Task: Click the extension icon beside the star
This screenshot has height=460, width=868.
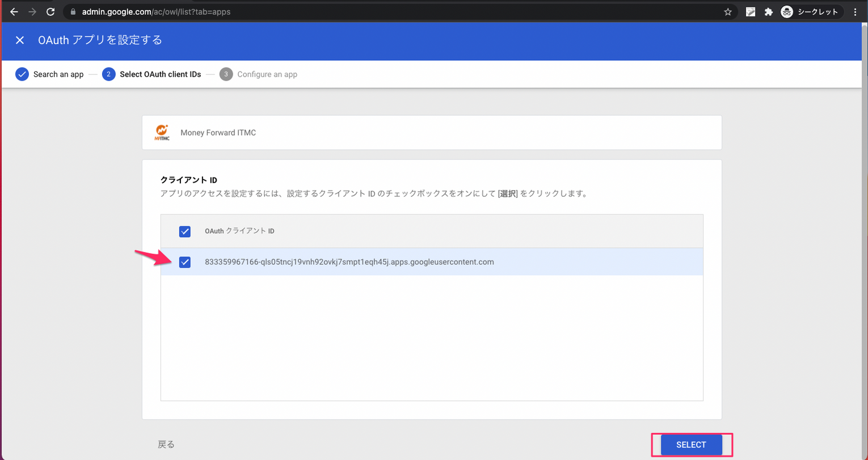Action: [751, 11]
